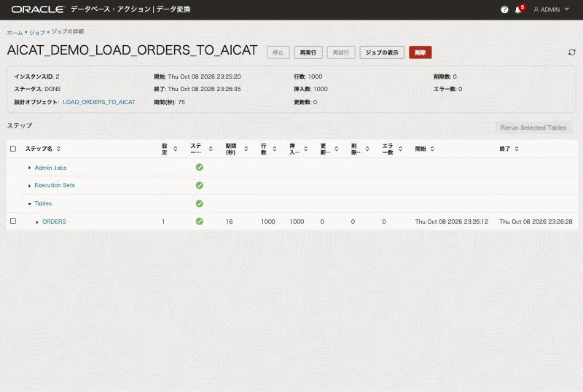Click green status check for Execution Sets
The image size is (583, 392).
(199, 185)
